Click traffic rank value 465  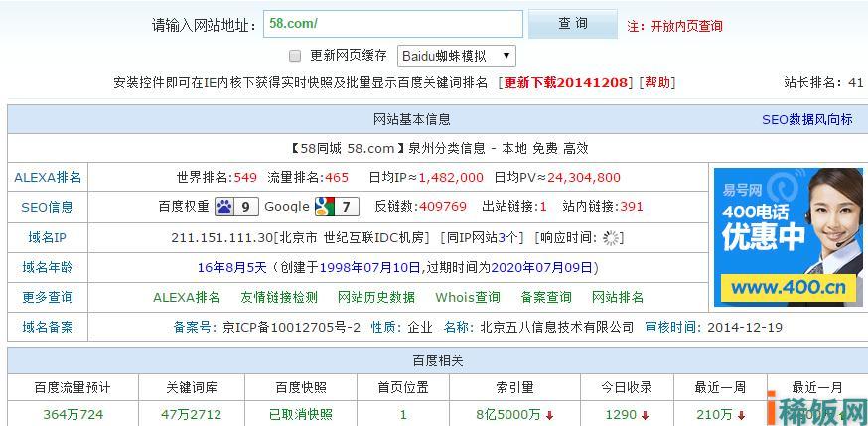point(337,178)
